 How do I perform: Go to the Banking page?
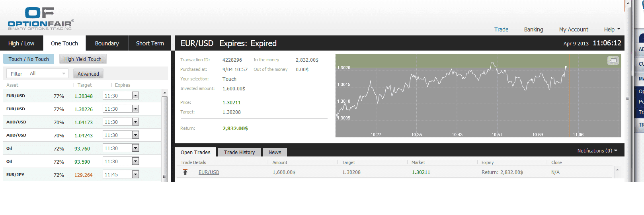click(x=533, y=29)
